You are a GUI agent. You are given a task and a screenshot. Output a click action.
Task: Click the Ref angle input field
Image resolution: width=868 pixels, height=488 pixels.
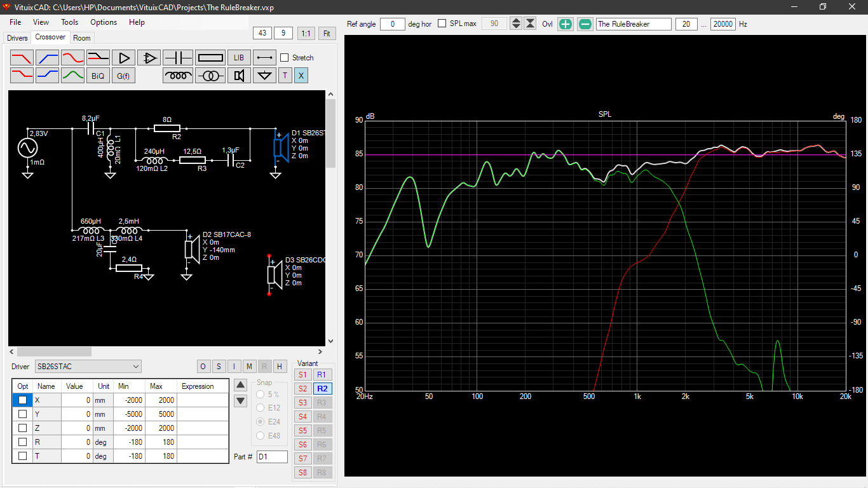(x=393, y=24)
